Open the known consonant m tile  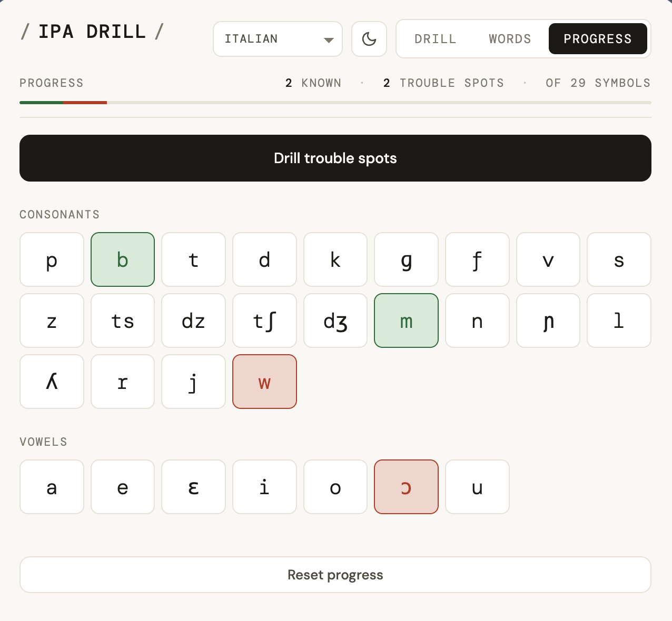tap(406, 320)
